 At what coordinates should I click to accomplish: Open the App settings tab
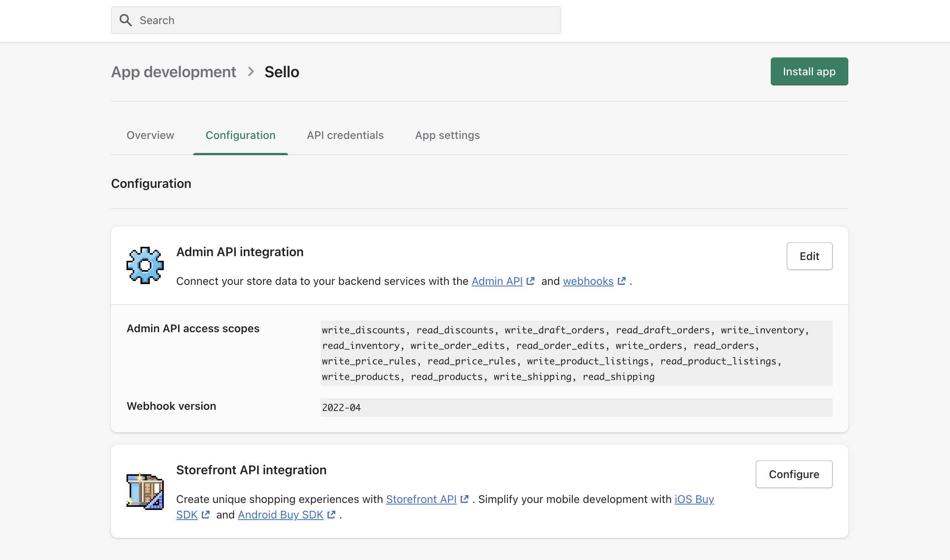tap(447, 135)
